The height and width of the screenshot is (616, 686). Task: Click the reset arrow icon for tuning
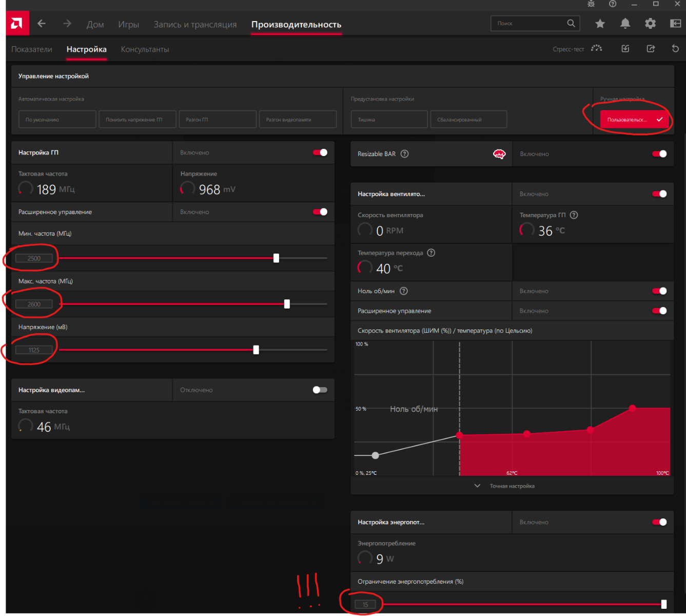[x=675, y=49]
